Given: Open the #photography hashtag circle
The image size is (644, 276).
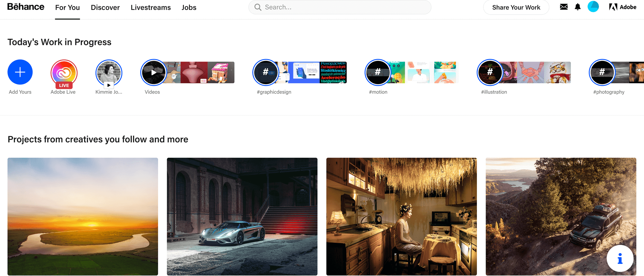Looking at the screenshot, I should click(602, 73).
